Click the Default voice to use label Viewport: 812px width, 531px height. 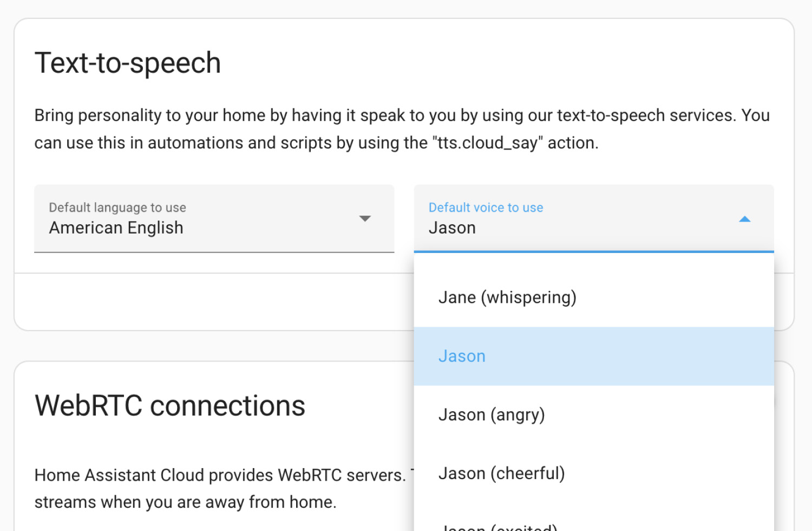486,208
